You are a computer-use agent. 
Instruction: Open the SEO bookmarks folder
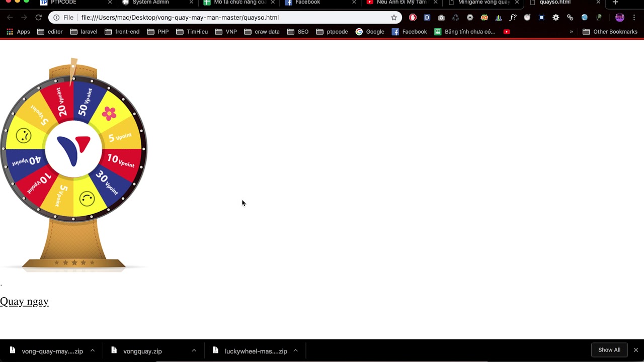[x=297, y=32]
